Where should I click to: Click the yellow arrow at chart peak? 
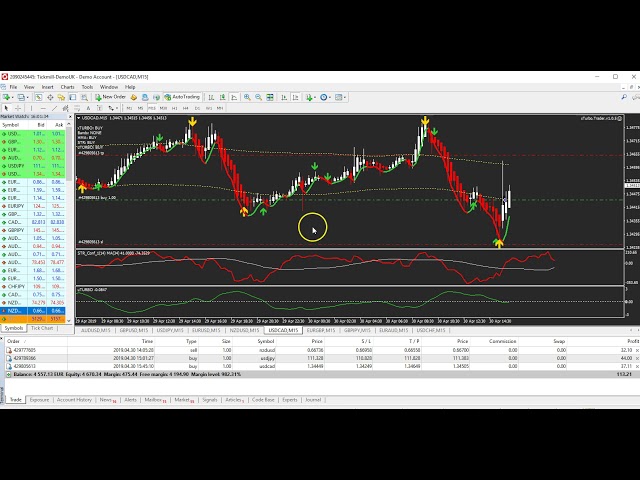pos(426,121)
